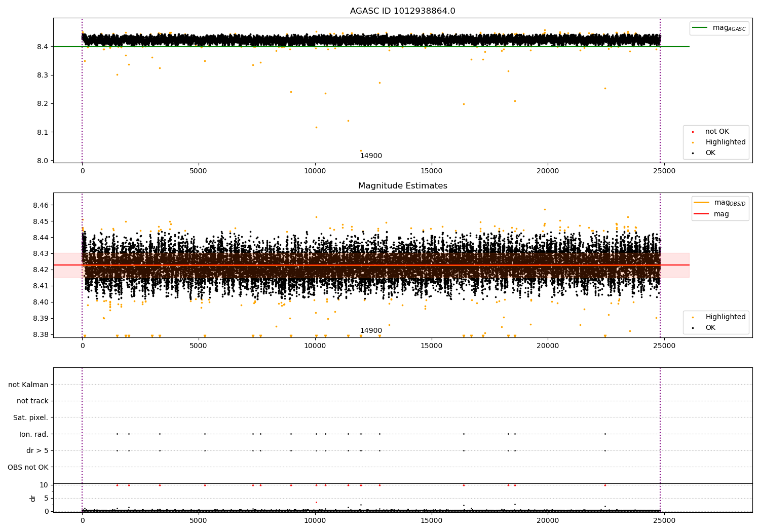
Task: Click the rotated 'dr' axis label
Action: click(33, 498)
